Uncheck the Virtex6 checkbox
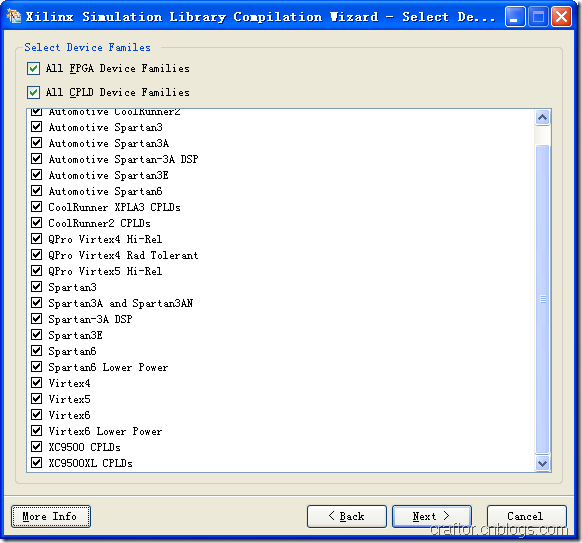Screen dimensions: 582x543 pos(36,415)
